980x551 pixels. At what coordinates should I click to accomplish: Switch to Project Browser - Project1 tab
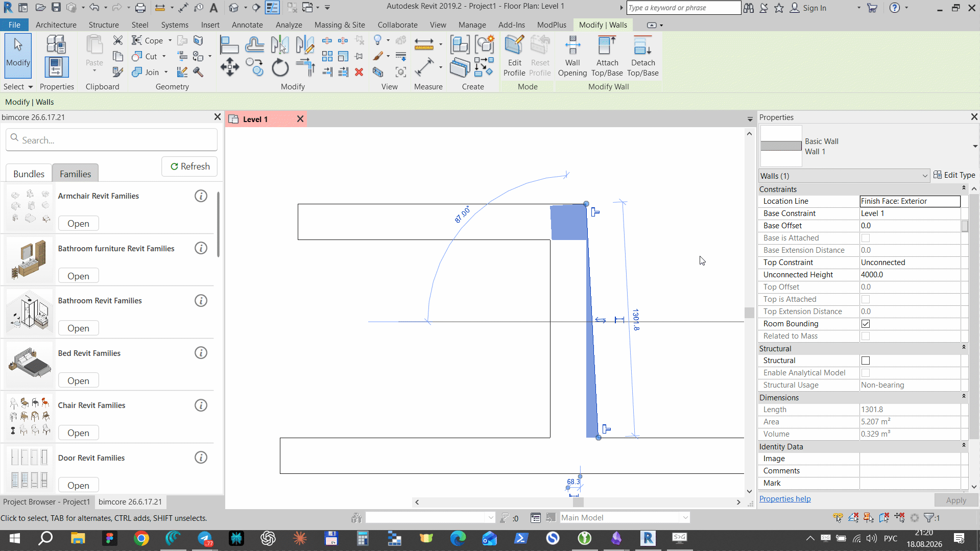click(46, 502)
